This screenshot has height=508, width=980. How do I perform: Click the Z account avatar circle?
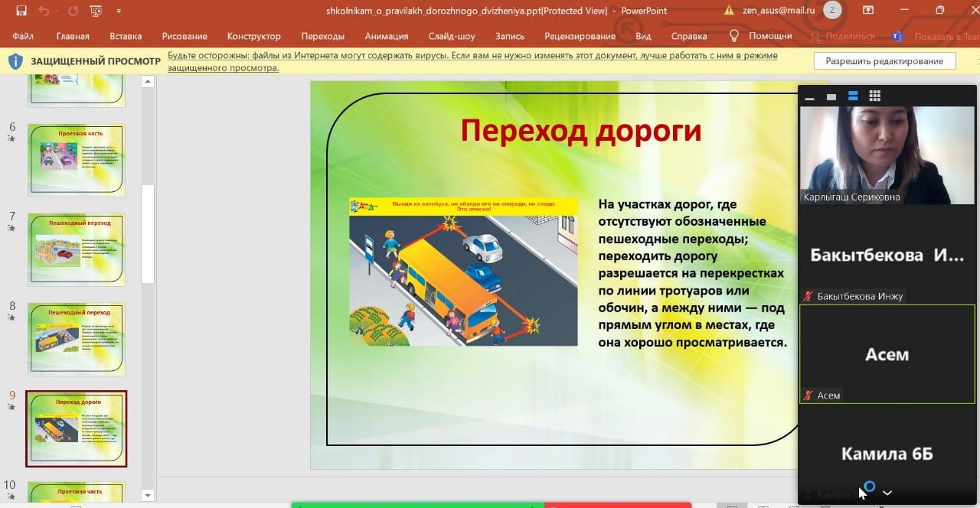coord(833,11)
